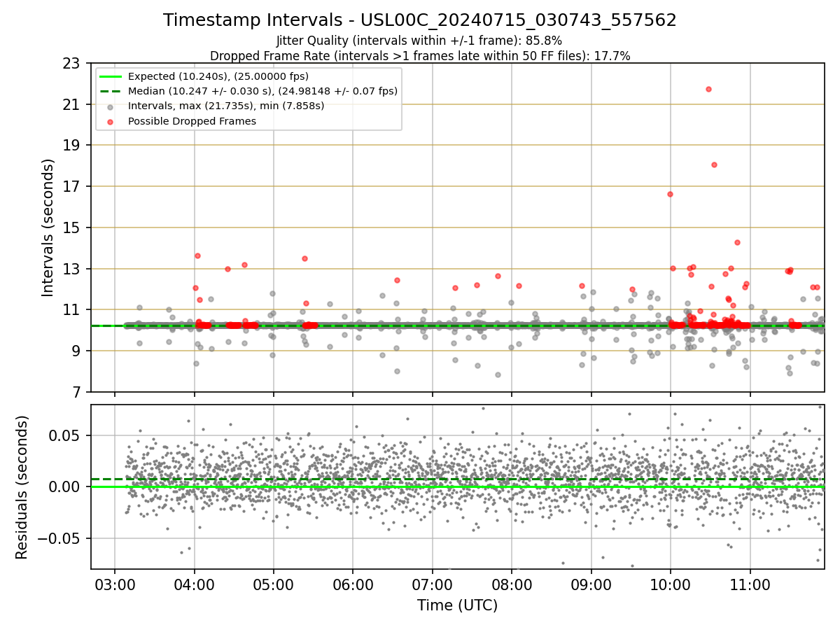Image resolution: width=840 pixels, height=630 pixels.
Task: Click legend entry 'Possible Dropped Frames'
Action: click(x=192, y=121)
